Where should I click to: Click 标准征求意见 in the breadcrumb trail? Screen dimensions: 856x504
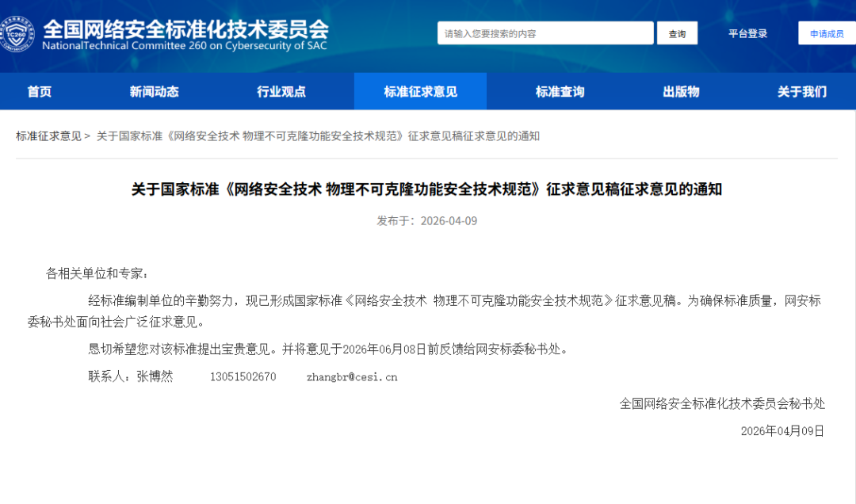pyautogui.click(x=41, y=134)
